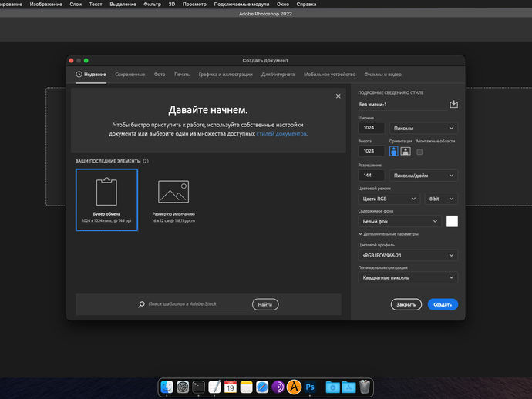The image size is (532, 399).
Task: Click the Высота height field 1024
Action: (x=371, y=151)
